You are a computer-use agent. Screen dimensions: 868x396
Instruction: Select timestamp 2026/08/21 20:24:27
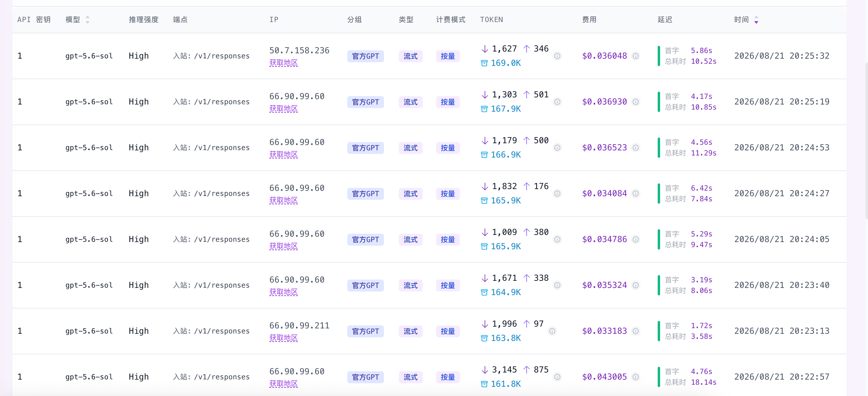coord(782,193)
